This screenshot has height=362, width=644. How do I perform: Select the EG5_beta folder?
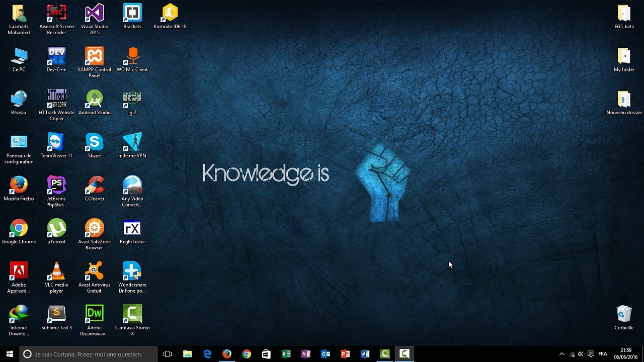click(x=624, y=17)
